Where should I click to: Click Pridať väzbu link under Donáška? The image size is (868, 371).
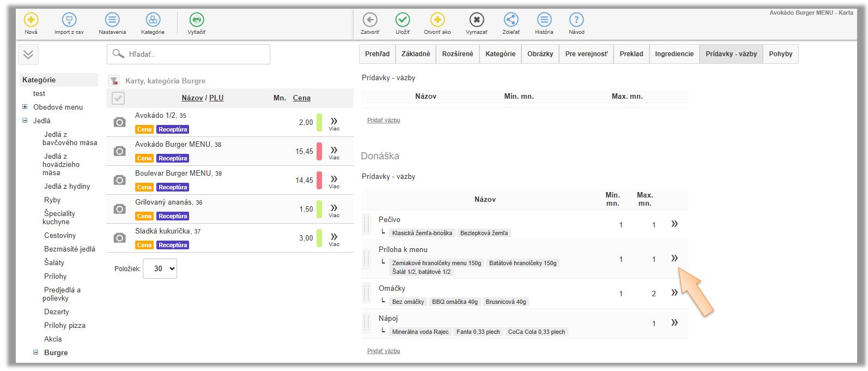coord(384,351)
